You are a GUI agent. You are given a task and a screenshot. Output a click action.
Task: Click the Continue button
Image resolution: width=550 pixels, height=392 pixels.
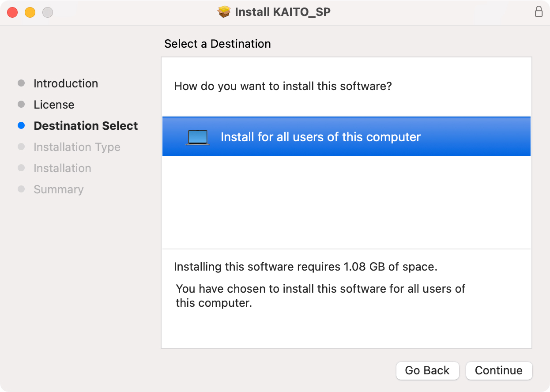tap(499, 370)
